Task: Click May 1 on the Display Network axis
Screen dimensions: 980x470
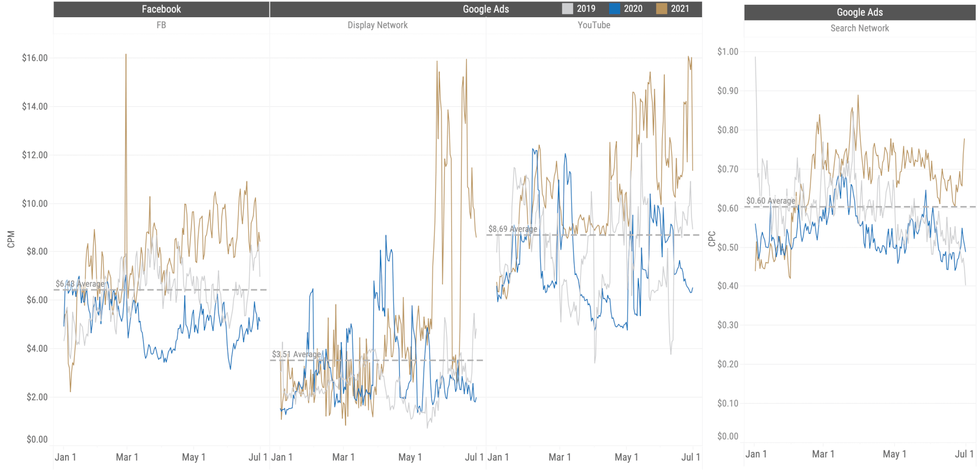Action: [410, 457]
